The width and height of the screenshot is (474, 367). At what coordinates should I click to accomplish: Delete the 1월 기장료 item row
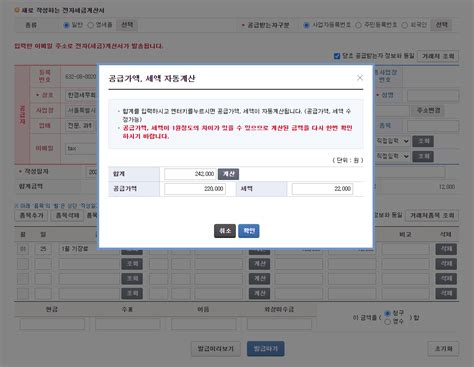446,249
